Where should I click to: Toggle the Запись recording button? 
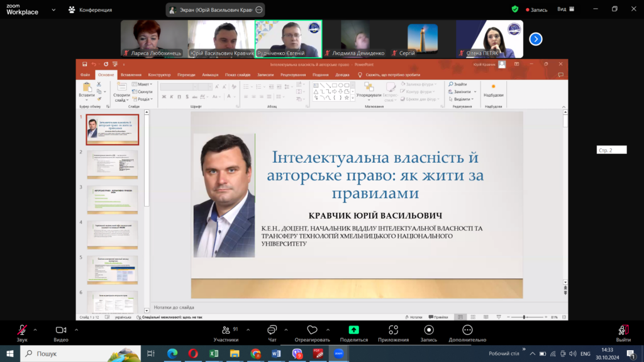(429, 330)
